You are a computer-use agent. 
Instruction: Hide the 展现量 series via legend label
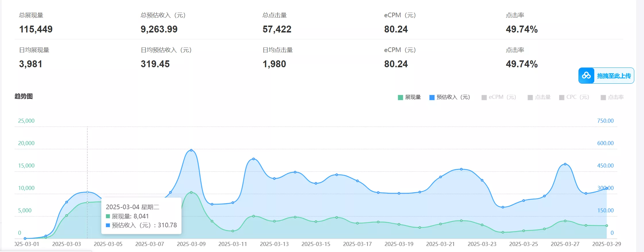tap(413, 97)
